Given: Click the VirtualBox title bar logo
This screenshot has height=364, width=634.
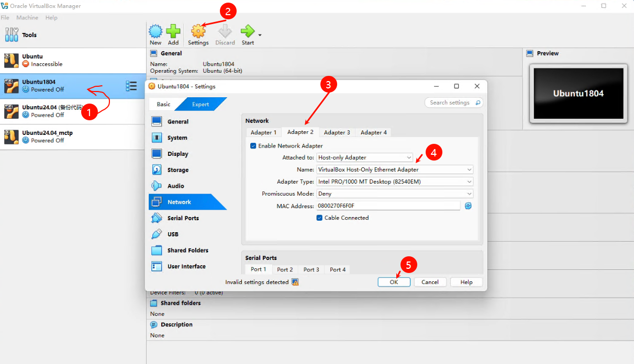Looking at the screenshot, I should click(4, 6).
